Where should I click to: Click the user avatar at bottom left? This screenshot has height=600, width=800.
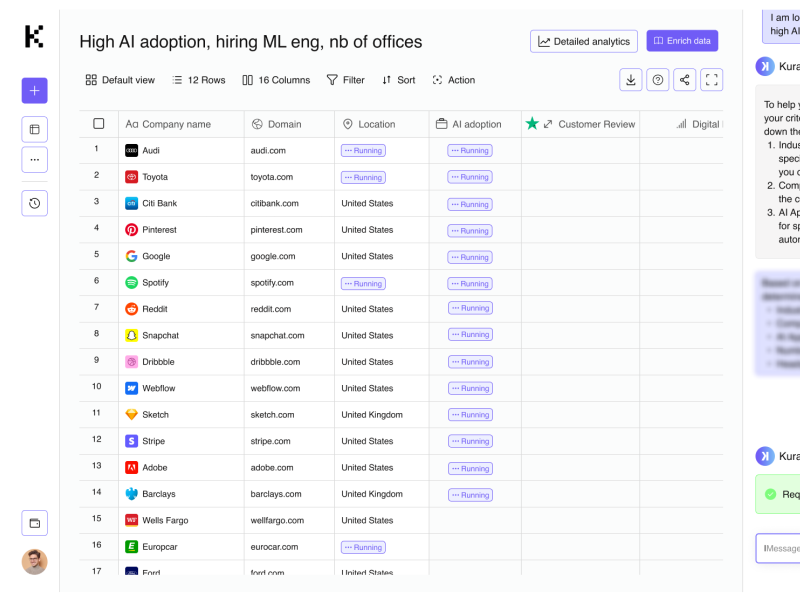point(34,561)
